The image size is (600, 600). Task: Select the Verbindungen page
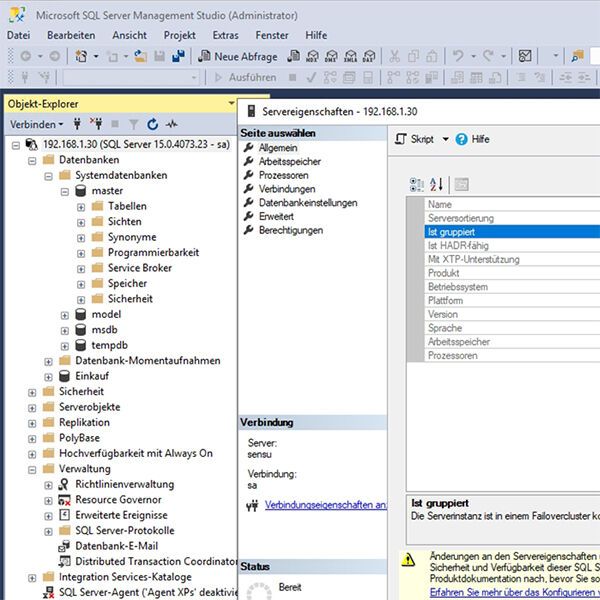(x=287, y=189)
